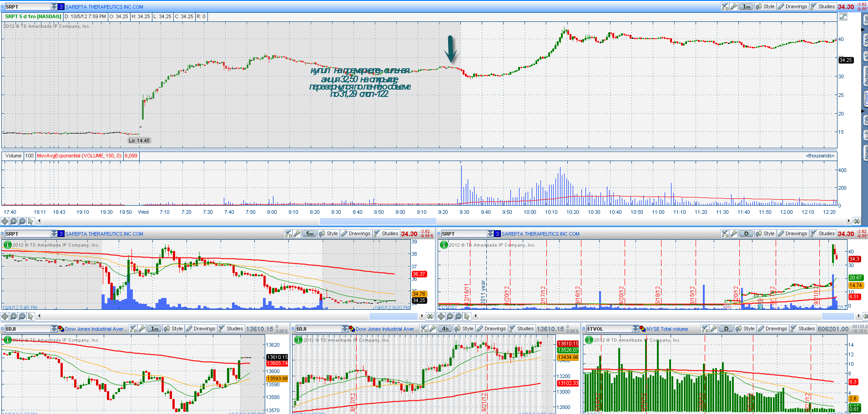Click SAREPTA THERAPEUTICS INC COM link in 5m chart
This screenshot has height=414, width=868.
click(104, 234)
